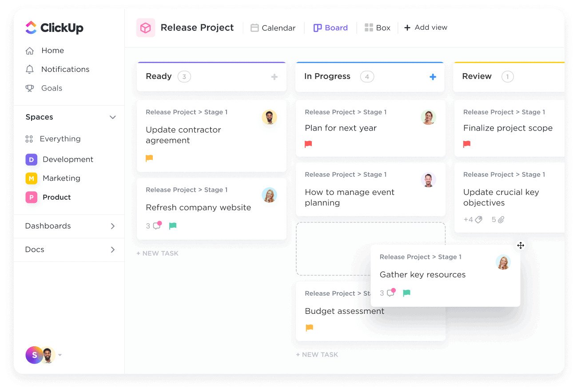The height and width of the screenshot is (392, 577).
Task: Open the user avatar dropdown arrow
Action: pyautogui.click(x=60, y=355)
